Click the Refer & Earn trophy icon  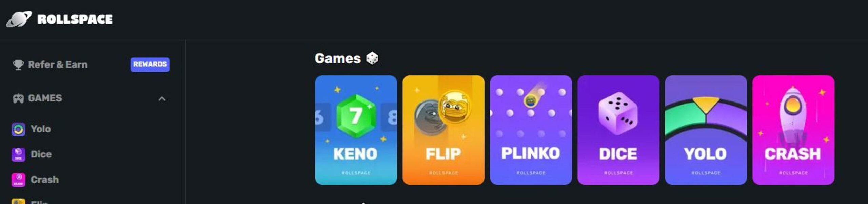pos(18,64)
